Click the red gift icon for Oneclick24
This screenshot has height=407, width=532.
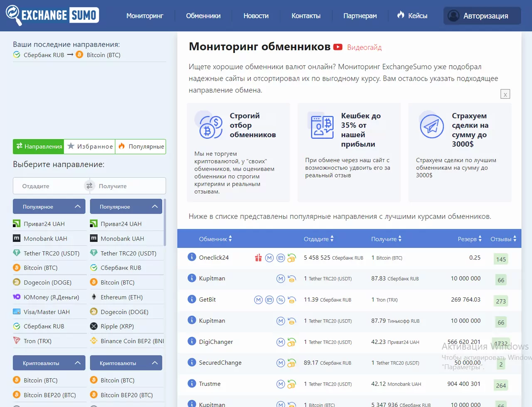258,258
